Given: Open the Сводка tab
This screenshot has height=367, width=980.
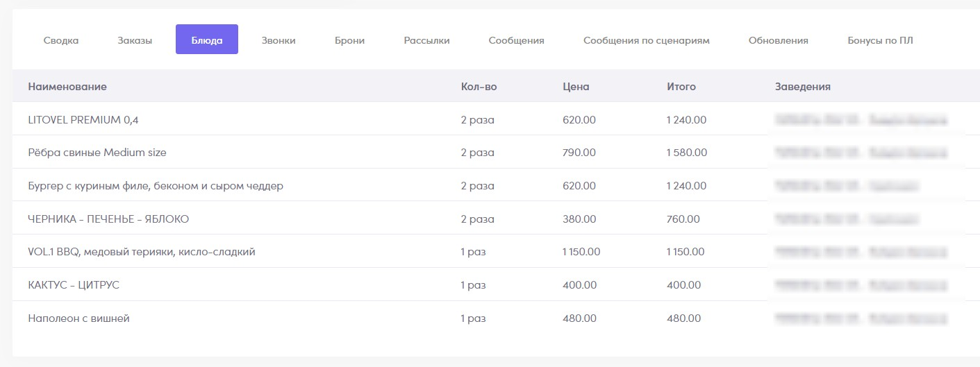Looking at the screenshot, I should [61, 40].
